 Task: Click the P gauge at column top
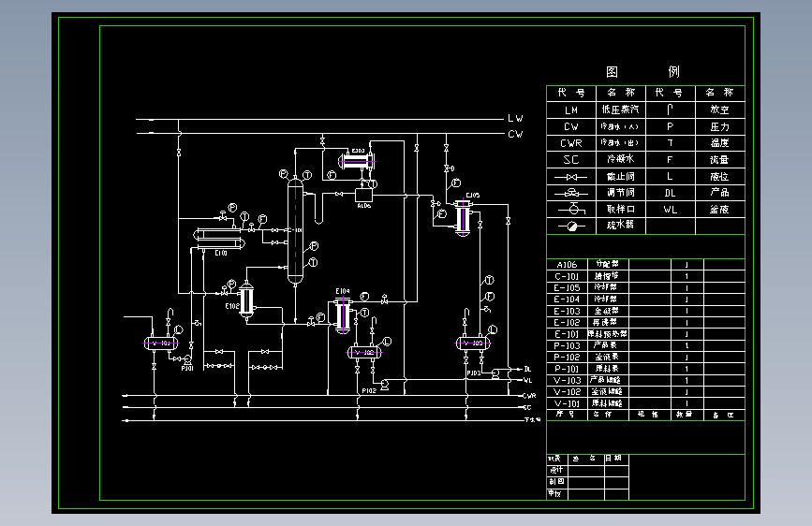coord(283,173)
